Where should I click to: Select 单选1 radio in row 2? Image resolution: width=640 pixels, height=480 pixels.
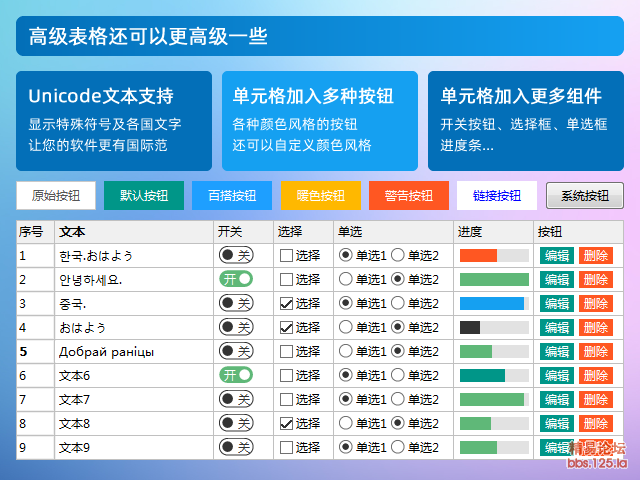pos(345,279)
